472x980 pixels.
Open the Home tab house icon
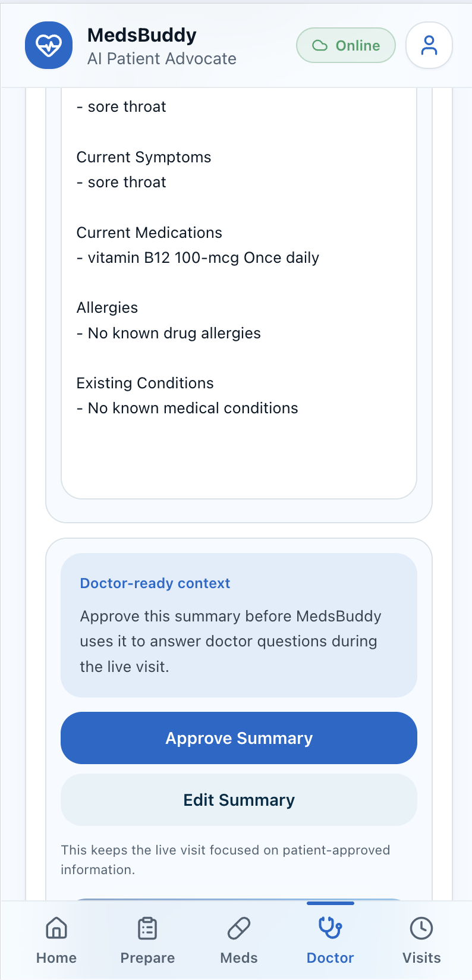coord(56,928)
